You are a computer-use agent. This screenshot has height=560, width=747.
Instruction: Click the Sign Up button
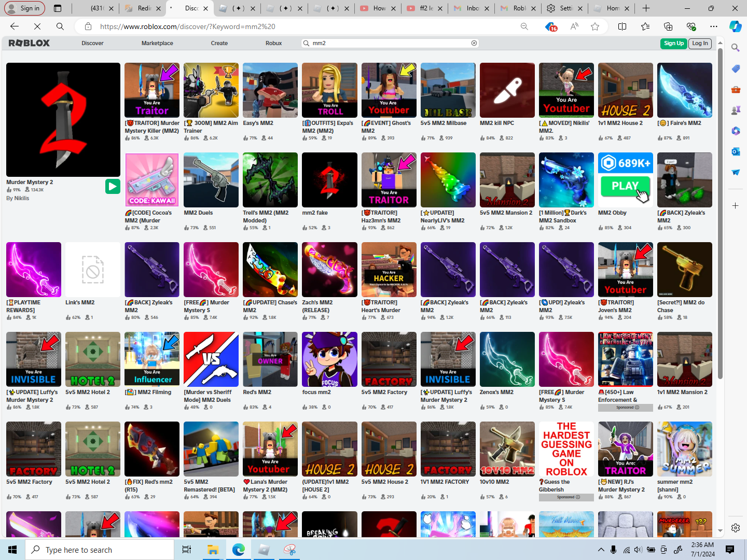pyautogui.click(x=674, y=44)
